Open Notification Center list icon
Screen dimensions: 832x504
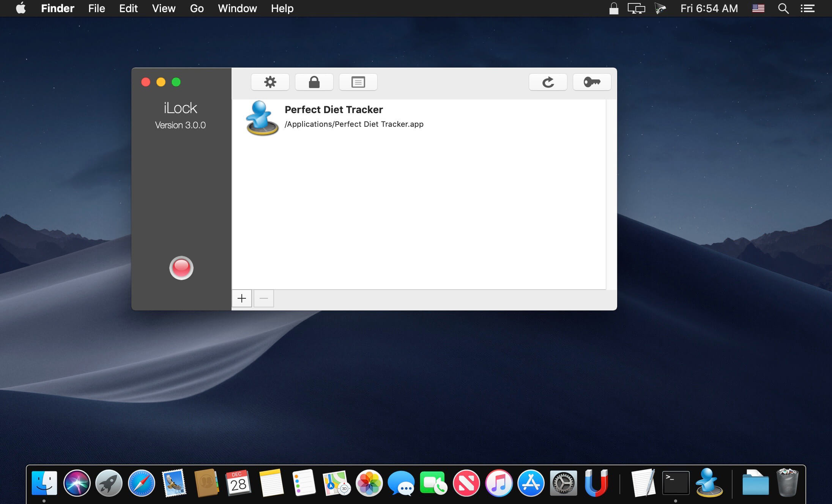(x=808, y=8)
